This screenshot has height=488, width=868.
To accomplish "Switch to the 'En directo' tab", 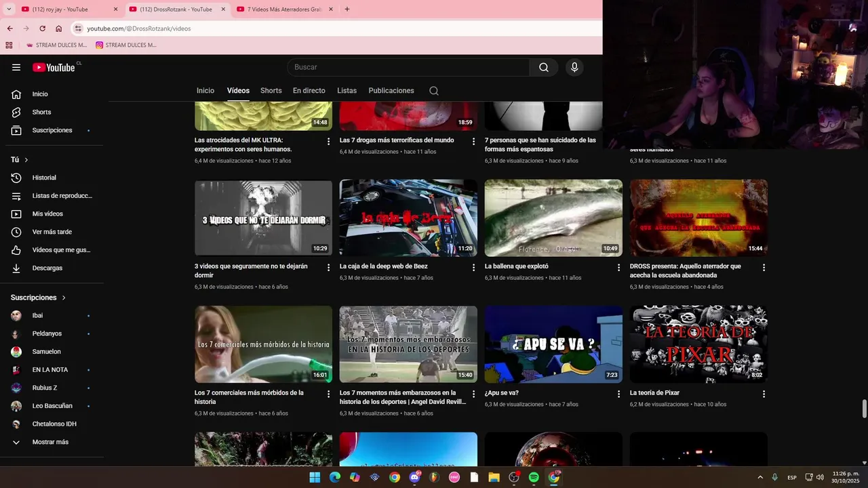I will (309, 91).
